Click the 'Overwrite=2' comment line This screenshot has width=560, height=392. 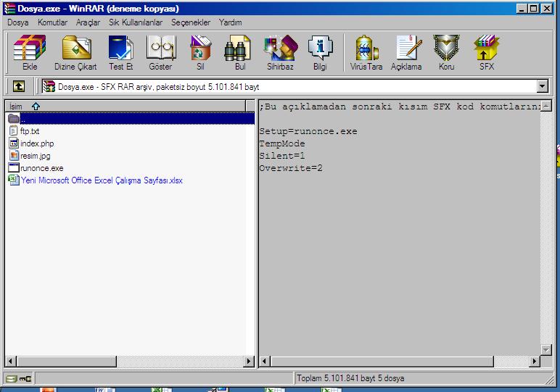(291, 168)
